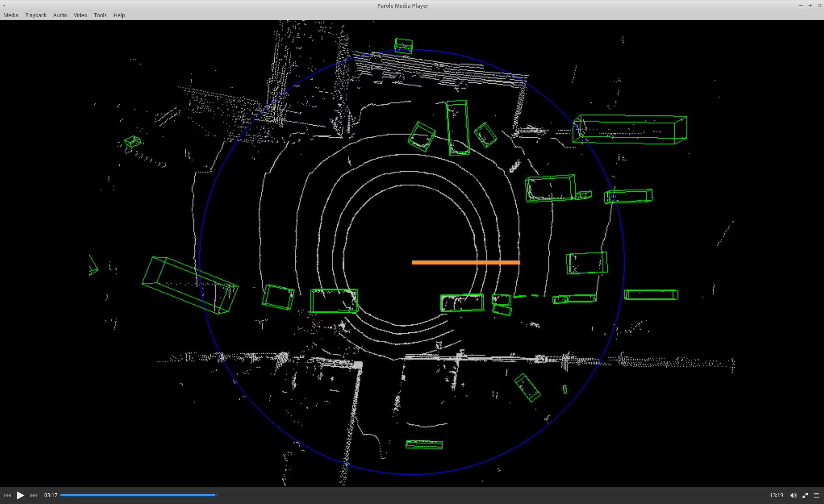Open the Media menu

[x=11, y=15]
